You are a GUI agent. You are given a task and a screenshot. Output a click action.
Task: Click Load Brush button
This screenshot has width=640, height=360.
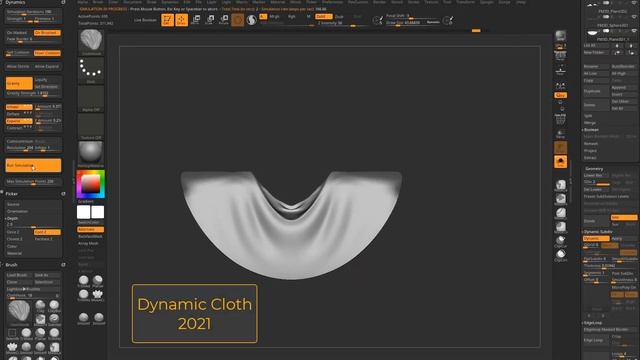coord(19,275)
